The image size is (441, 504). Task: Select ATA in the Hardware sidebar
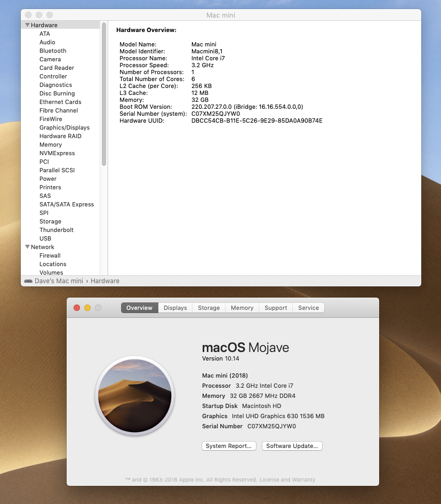point(45,34)
